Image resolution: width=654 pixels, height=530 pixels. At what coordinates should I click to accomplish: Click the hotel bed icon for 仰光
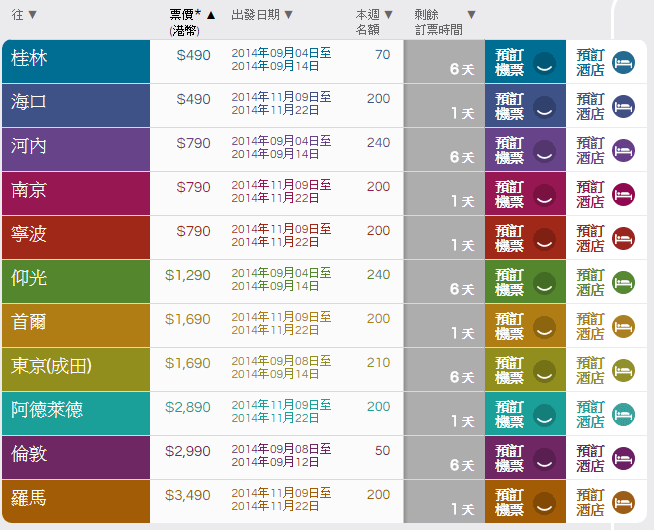[623, 283]
